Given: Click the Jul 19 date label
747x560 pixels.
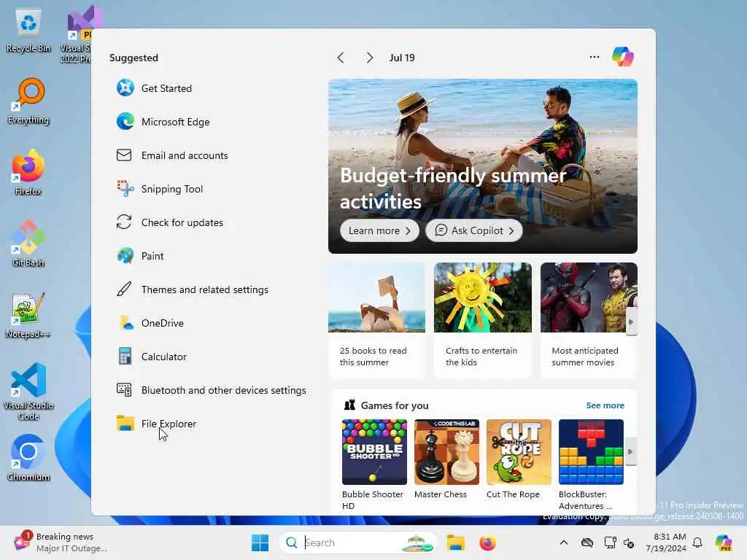Looking at the screenshot, I should click(402, 58).
